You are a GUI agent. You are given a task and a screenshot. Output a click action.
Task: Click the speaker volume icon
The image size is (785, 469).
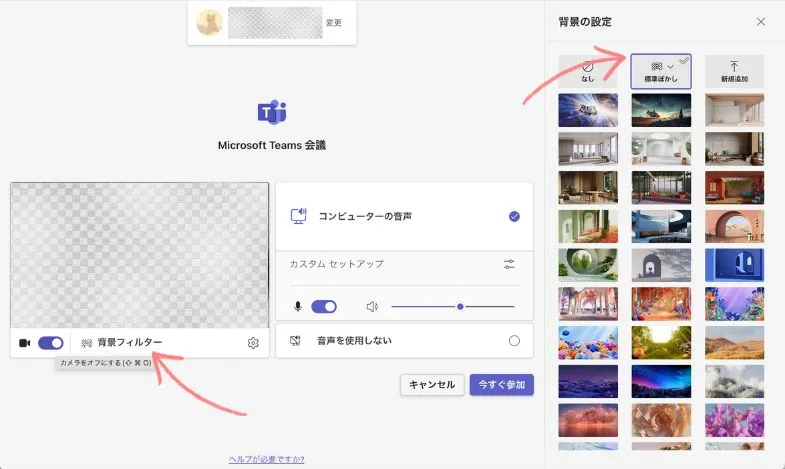372,306
